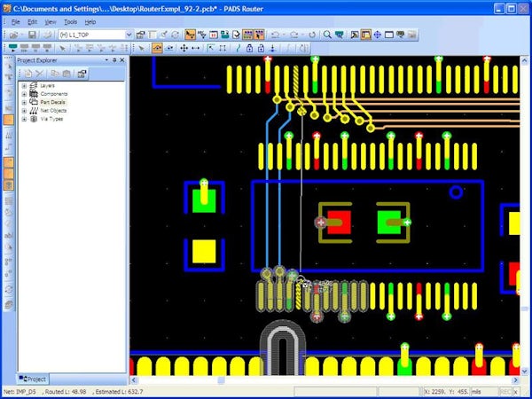Switch to the Project tab below explorer
The height and width of the screenshot is (399, 532).
coord(33,379)
